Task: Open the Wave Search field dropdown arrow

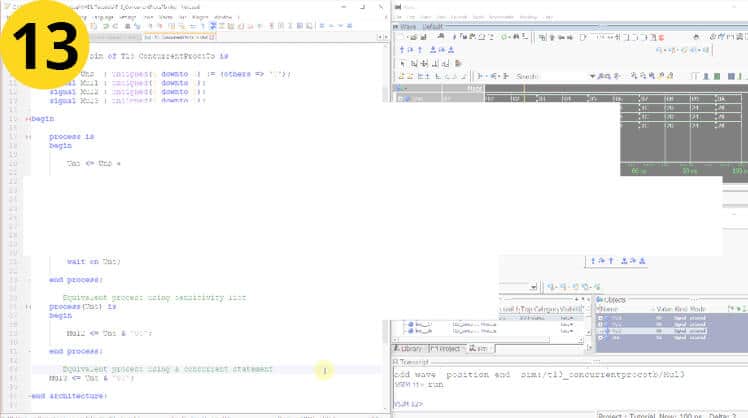Action: pyautogui.click(x=592, y=76)
